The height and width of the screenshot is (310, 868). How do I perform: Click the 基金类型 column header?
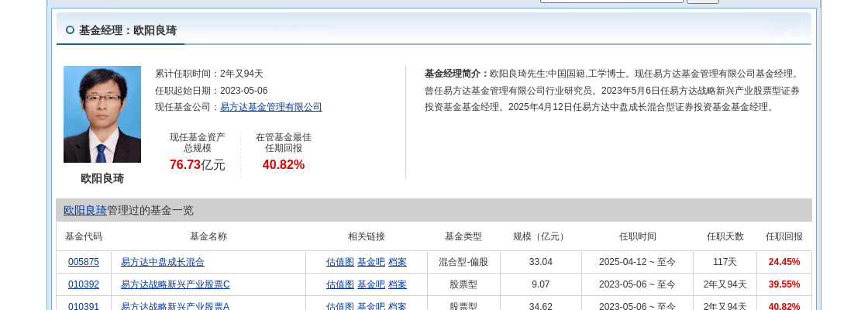pos(463,236)
